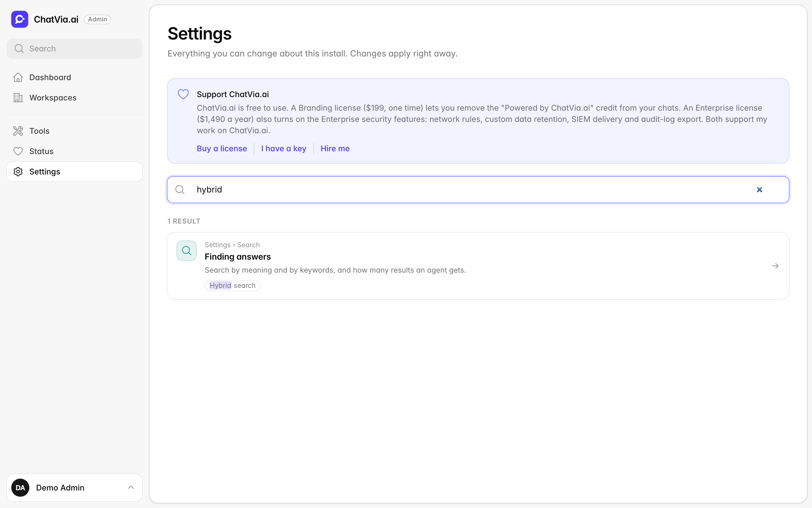Click the arrow on Finding answers card

coord(775,266)
